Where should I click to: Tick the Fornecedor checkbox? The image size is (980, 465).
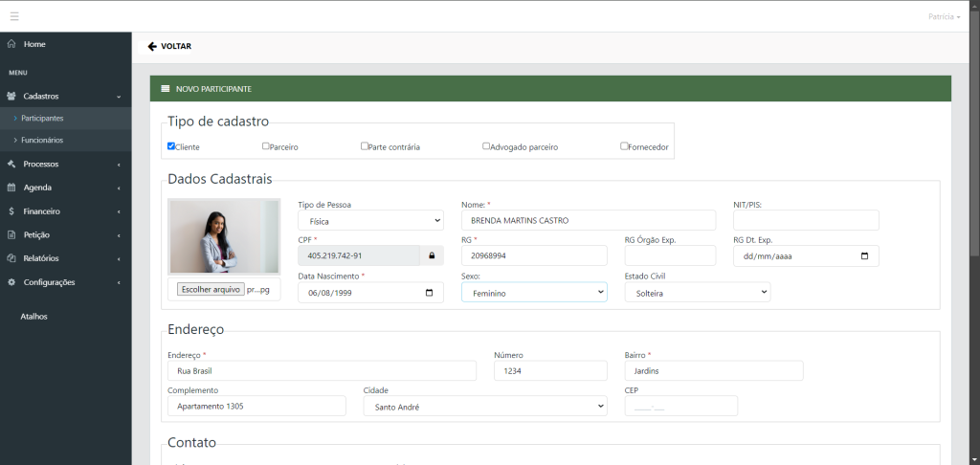pyautogui.click(x=624, y=146)
